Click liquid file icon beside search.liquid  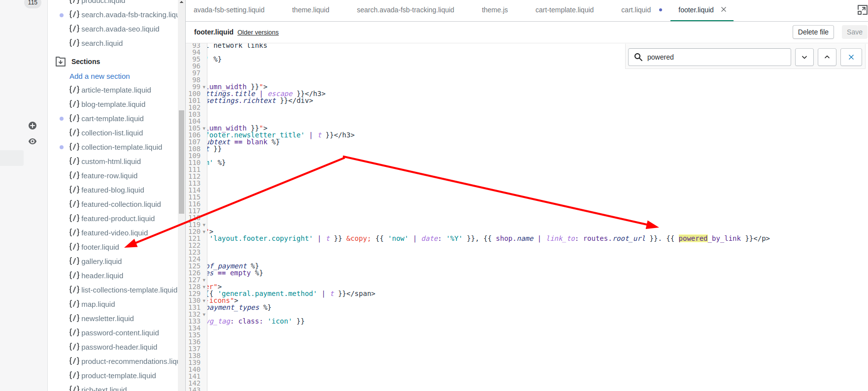click(74, 43)
